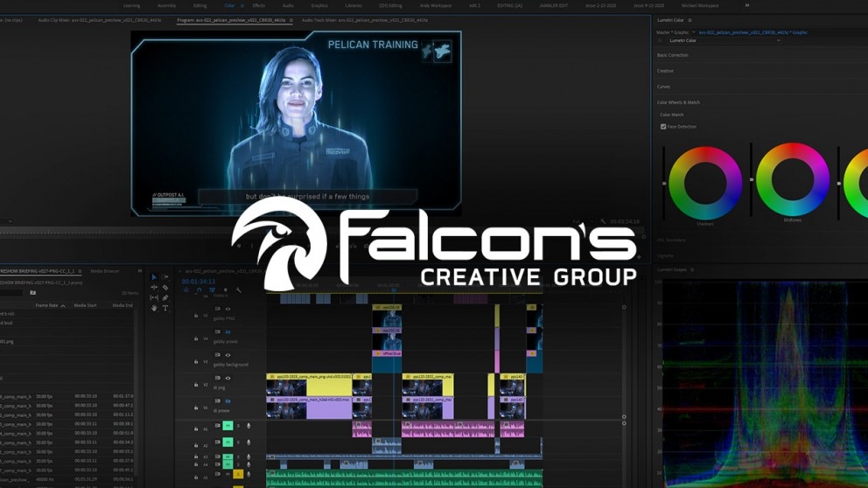Screen dimensions: 868x488
Task: Toggle Linked Selection icon in timeline
Action: click(212, 290)
